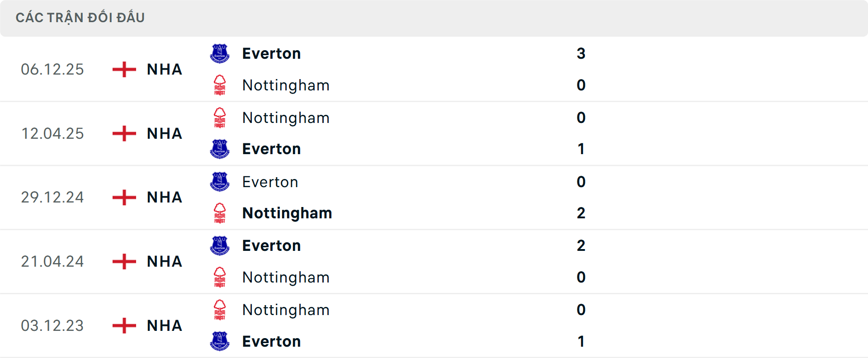868x358 pixels.
Task: Click the score 2 next to Nottingham on 29.12.24
Action: (581, 213)
